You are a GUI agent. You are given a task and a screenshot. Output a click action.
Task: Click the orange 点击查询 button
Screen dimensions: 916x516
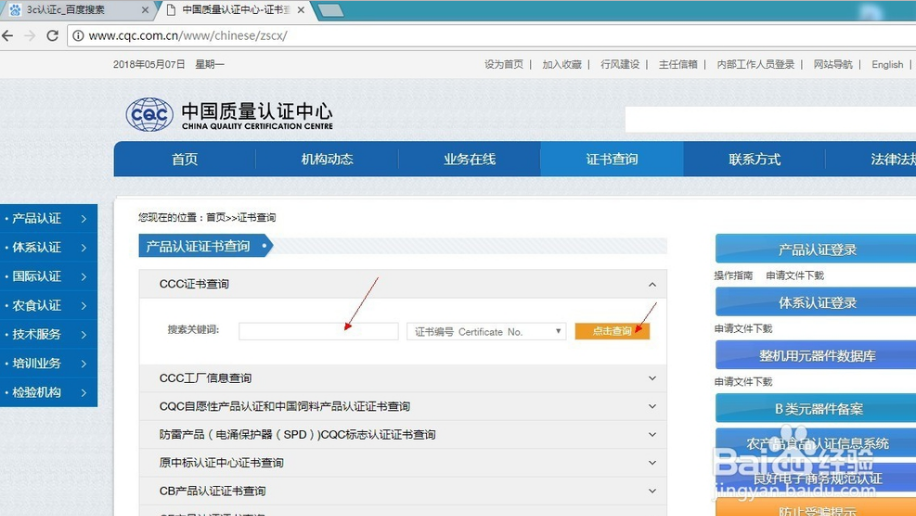click(x=612, y=331)
